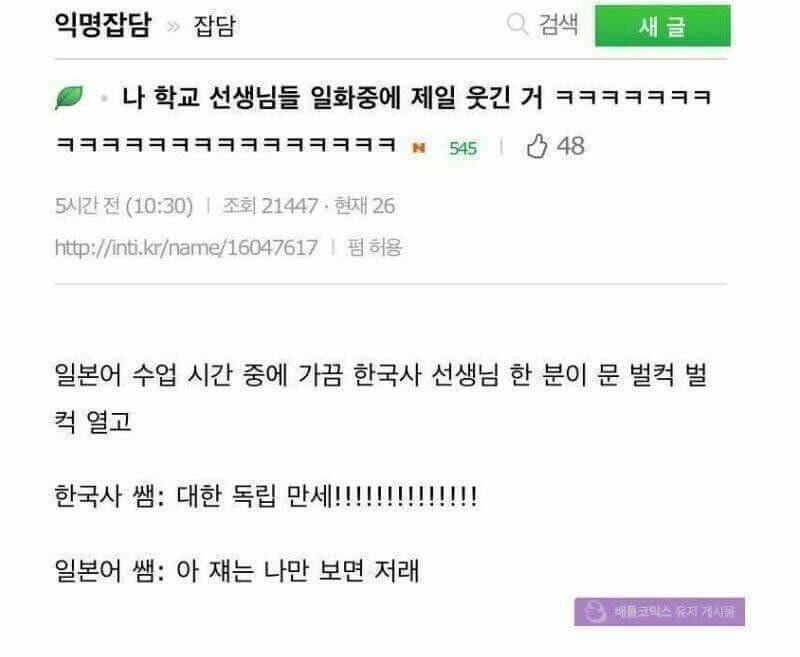This screenshot has height=657, width=800.
Task: Click the green 새 글 button
Action: [662, 26]
